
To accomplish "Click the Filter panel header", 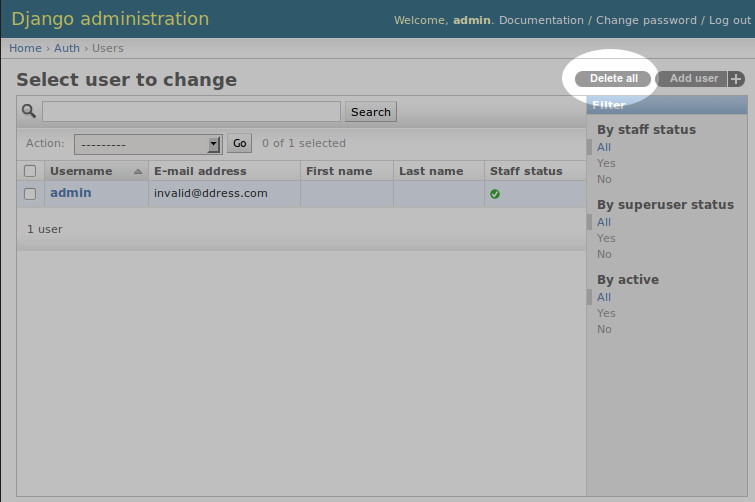I will 667,105.
